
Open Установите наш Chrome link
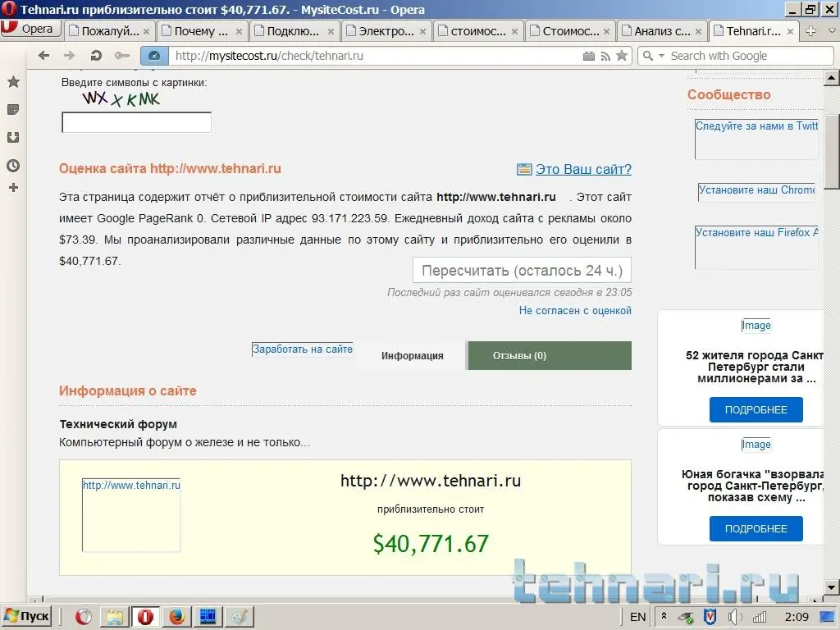click(x=756, y=192)
